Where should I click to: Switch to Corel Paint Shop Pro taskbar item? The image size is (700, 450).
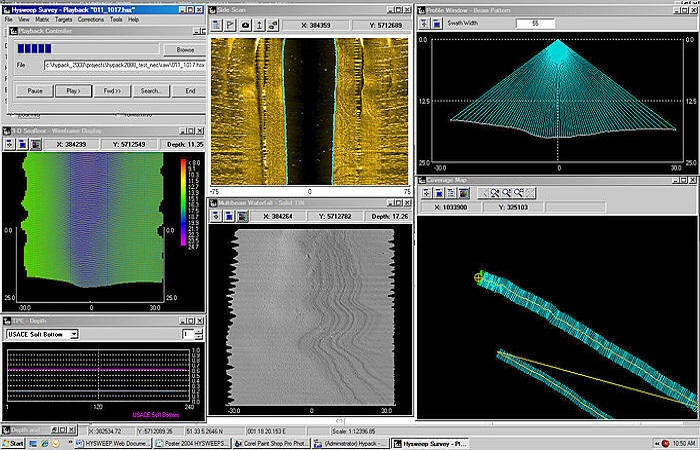271,444
